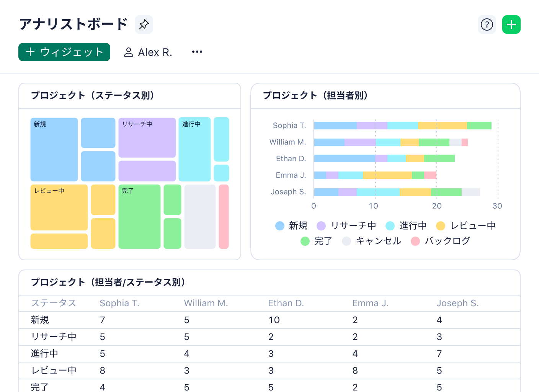539x392 pixels.
Task: Select the labeled 進行中 treemap tile
Action: [x=194, y=149]
